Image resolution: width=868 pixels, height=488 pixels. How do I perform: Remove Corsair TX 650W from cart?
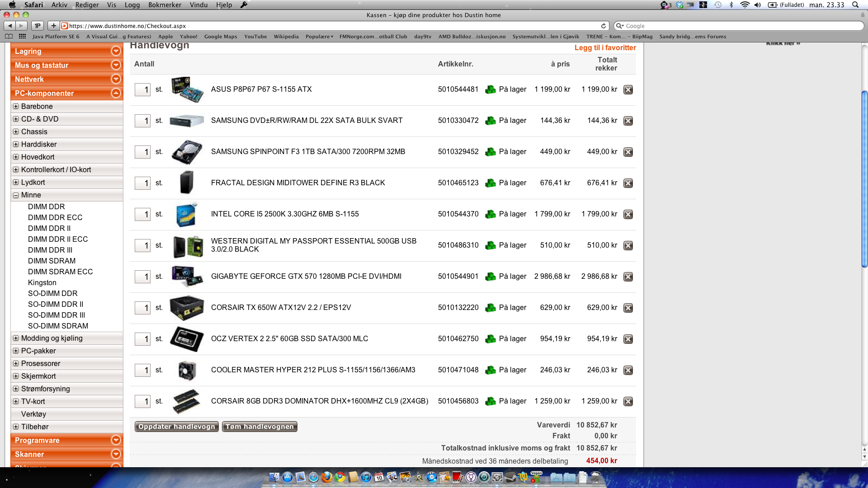click(628, 308)
